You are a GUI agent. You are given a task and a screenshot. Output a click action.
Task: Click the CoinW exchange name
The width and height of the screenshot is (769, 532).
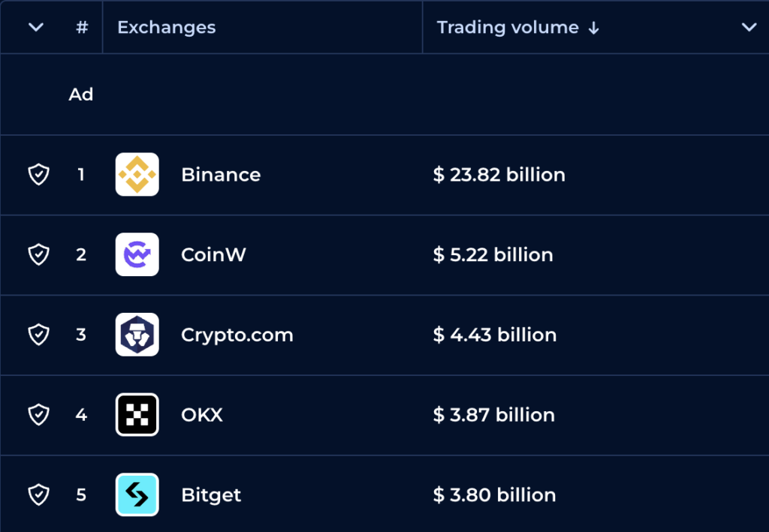(213, 254)
